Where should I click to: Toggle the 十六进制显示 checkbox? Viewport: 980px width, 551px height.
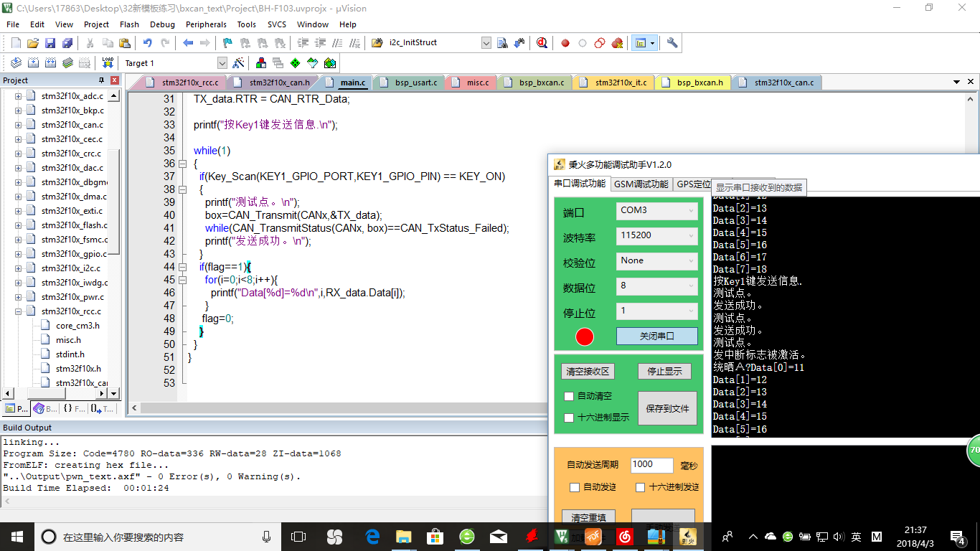pos(569,418)
